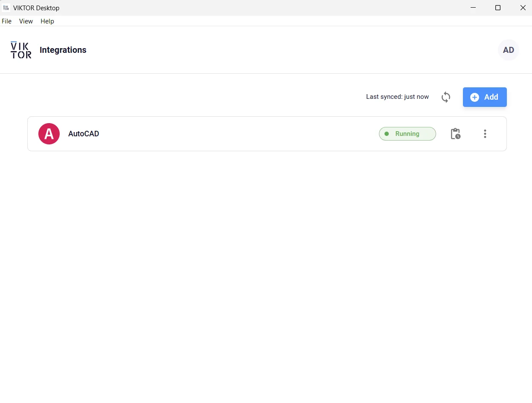Open the File menu
532x403 pixels.
pos(7,21)
